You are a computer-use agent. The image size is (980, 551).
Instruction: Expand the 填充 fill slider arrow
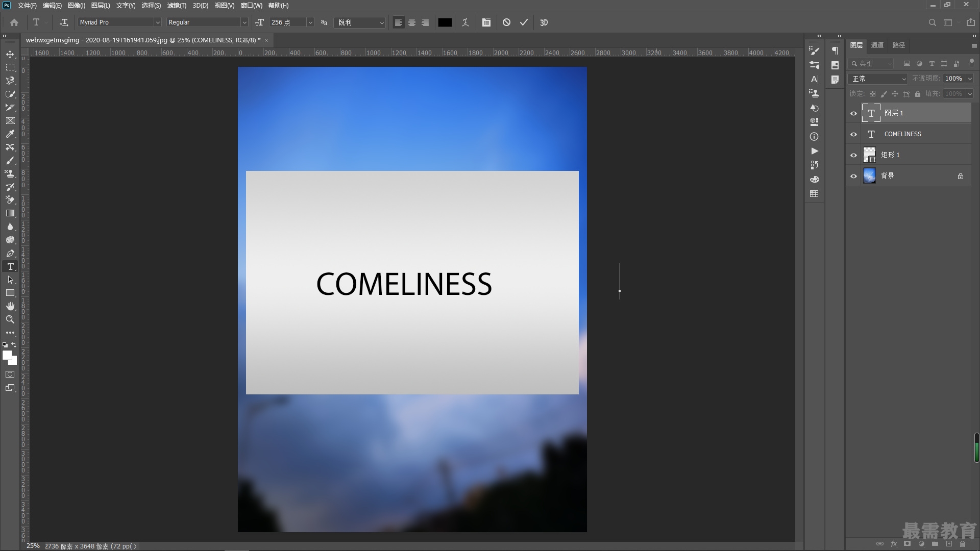click(x=970, y=94)
